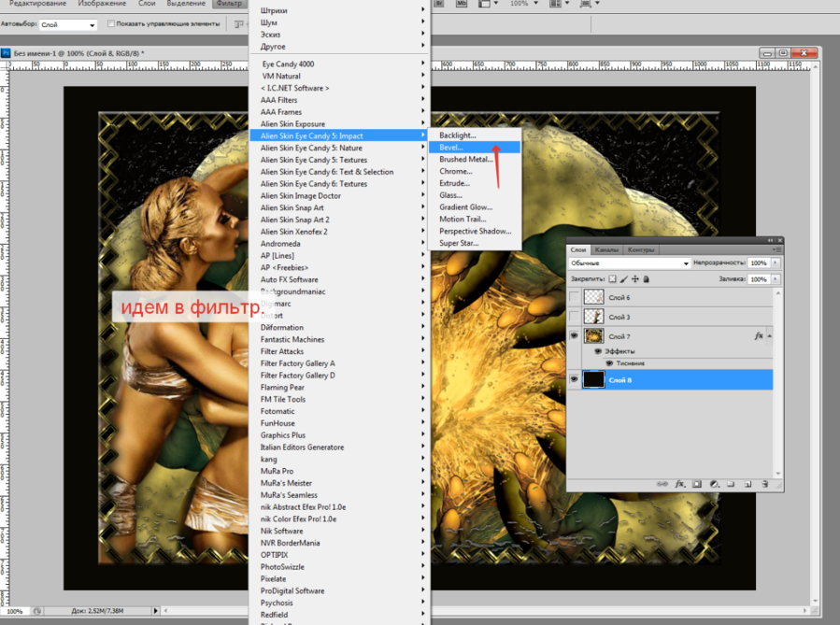Switch to the Контуры tab
Image resolution: width=840 pixels, height=625 pixels.
(x=641, y=249)
